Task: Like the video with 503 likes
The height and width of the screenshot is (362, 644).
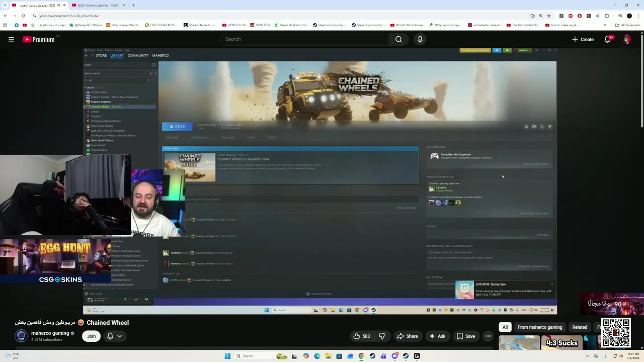Action: 361,336
